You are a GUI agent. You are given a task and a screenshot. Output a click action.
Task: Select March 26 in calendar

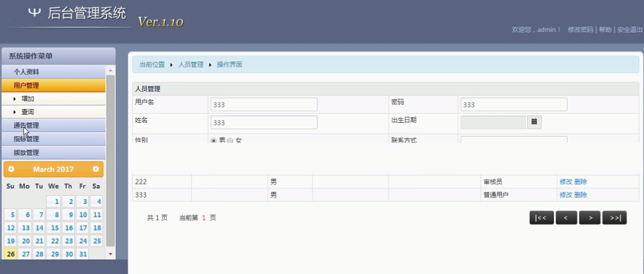point(11,254)
